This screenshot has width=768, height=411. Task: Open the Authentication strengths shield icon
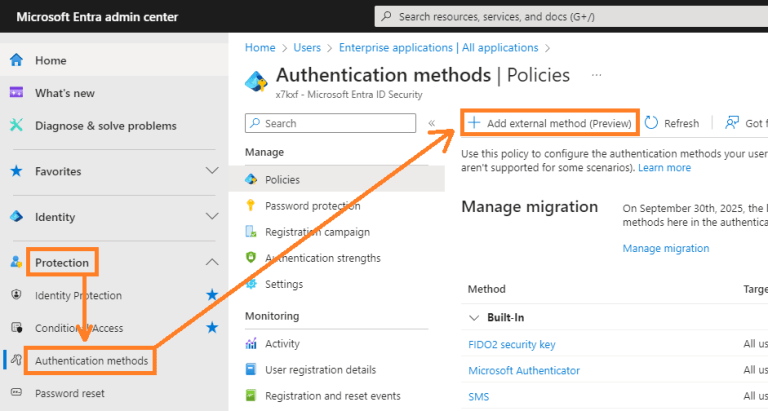[251, 258]
